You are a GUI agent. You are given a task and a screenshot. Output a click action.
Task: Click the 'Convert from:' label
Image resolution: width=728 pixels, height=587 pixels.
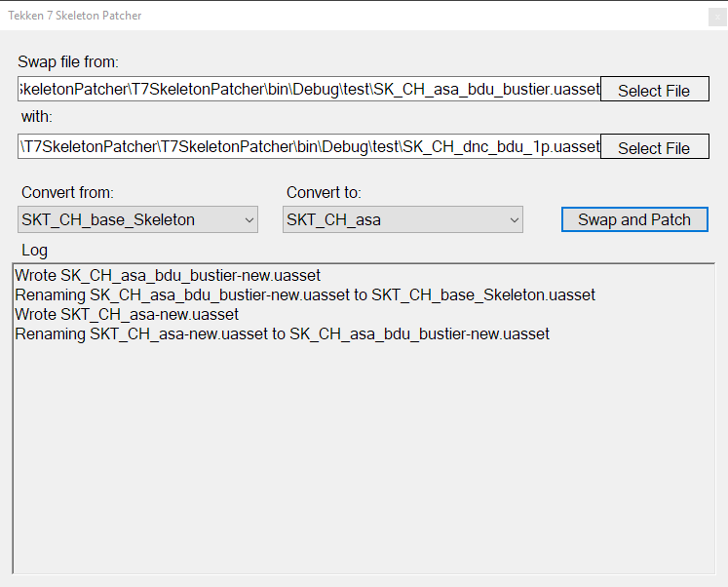68,192
